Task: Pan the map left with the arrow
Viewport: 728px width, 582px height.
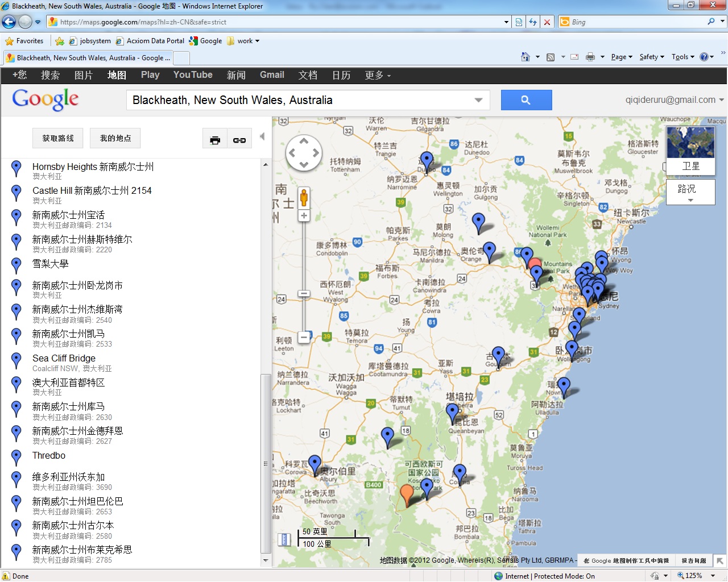Action: 292,153
